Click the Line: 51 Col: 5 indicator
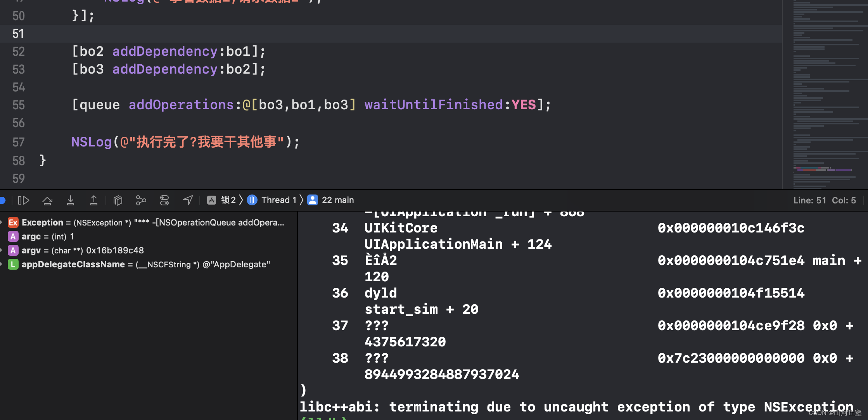868x420 pixels. click(825, 200)
